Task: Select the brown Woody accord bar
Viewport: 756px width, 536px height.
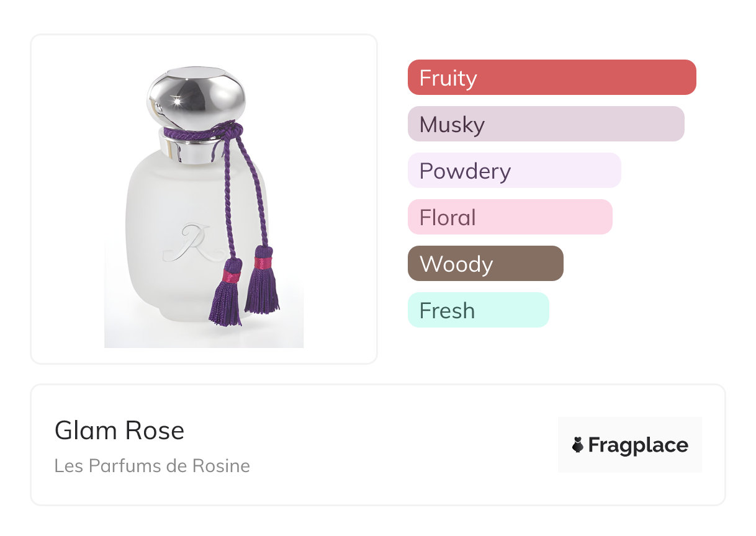Action: (x=485, y=264)
